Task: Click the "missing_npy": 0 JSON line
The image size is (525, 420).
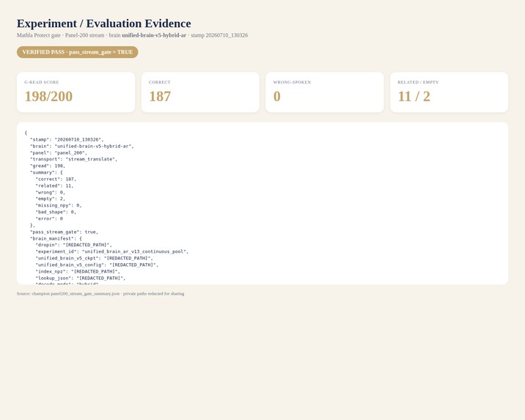Action: coord(59,205)
